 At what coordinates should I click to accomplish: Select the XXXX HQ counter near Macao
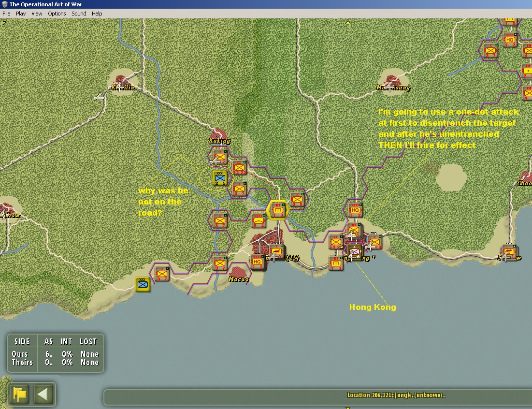coord(257,262)
